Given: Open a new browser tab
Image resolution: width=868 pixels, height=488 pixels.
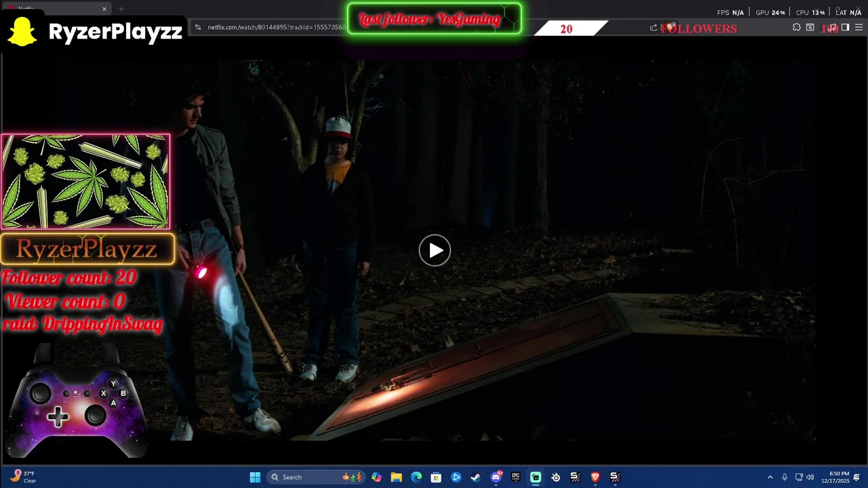Looking at the screenshot, I should click(121, 9).
